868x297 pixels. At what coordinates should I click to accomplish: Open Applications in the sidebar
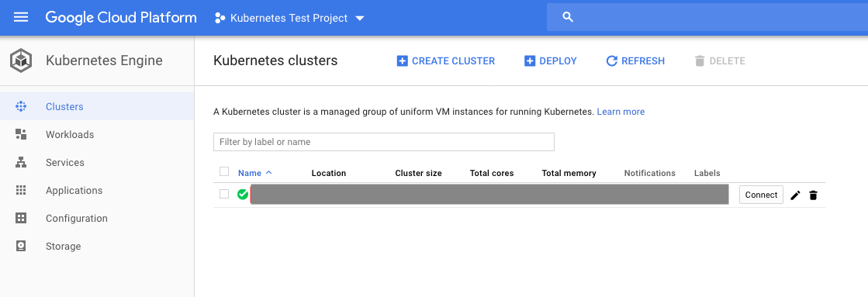[97, 190]
